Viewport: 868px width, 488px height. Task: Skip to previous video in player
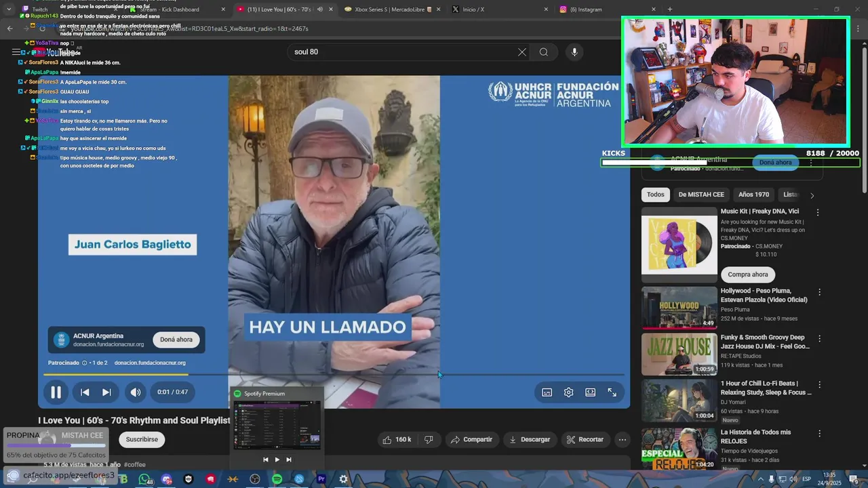[85, 392]
